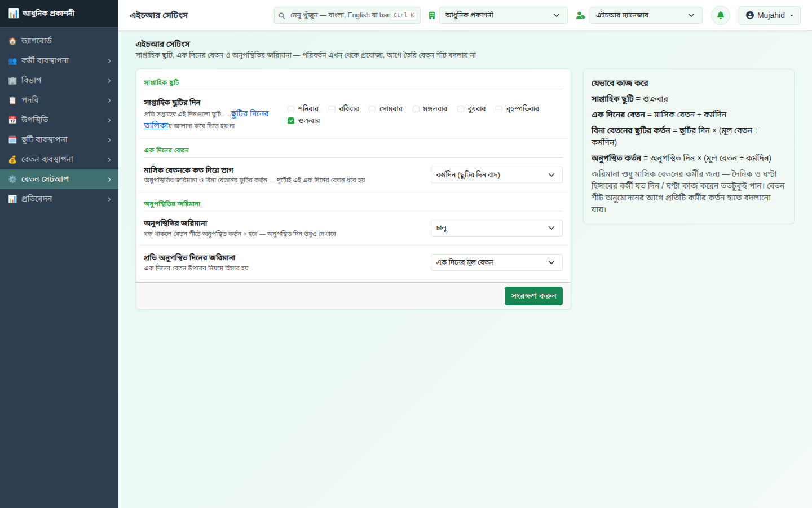Open the উপস্থিতি sidebar menu
The height and width of the screenshot is (508, 812).
pyautogui.click(x=59, y=120)
